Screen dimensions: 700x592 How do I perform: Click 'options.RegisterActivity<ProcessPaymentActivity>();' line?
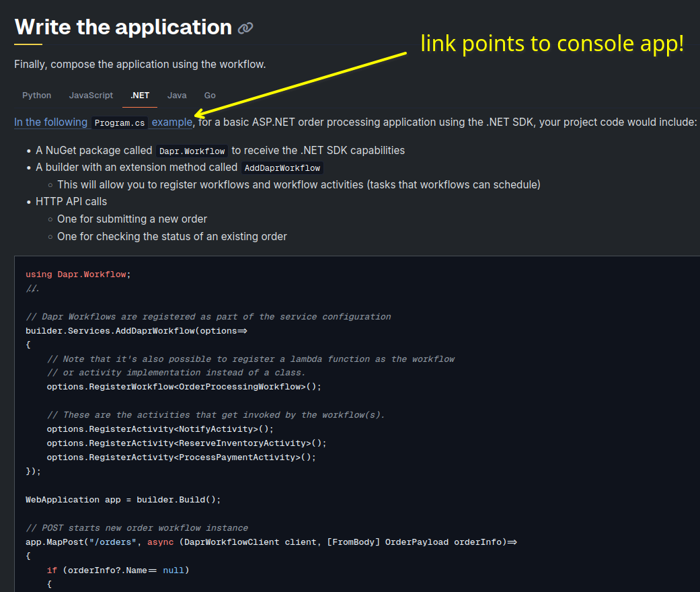182,457
